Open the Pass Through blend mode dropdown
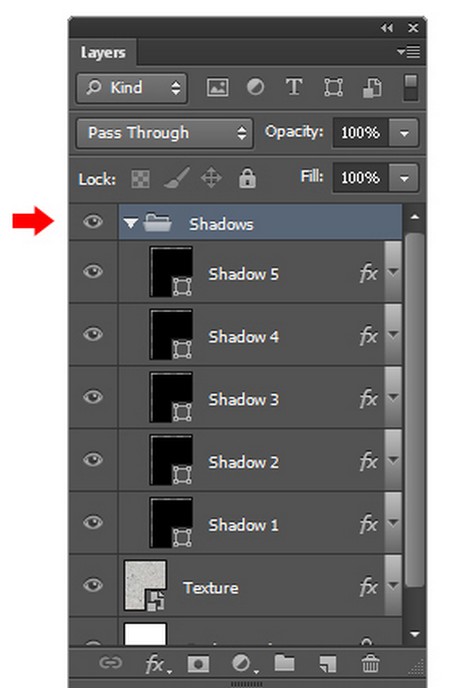The image size is (450, 688). click(x=164, y=133)
